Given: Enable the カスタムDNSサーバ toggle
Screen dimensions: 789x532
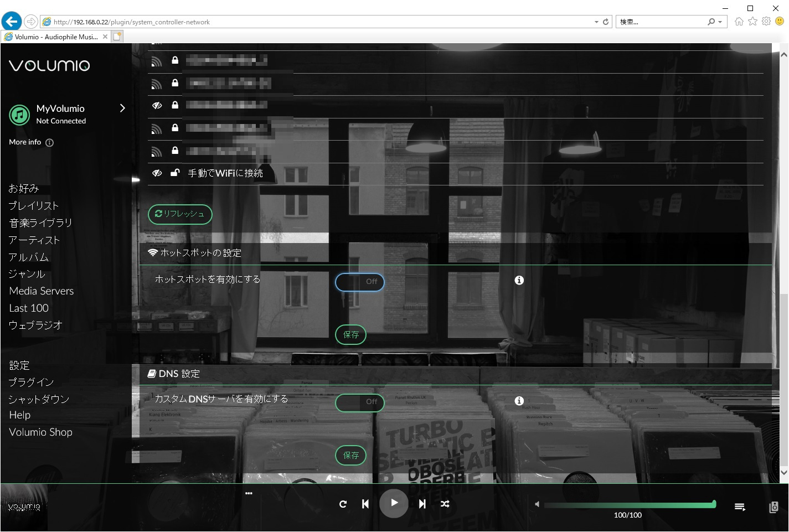Looking at the screenshot, I should 359,402.
